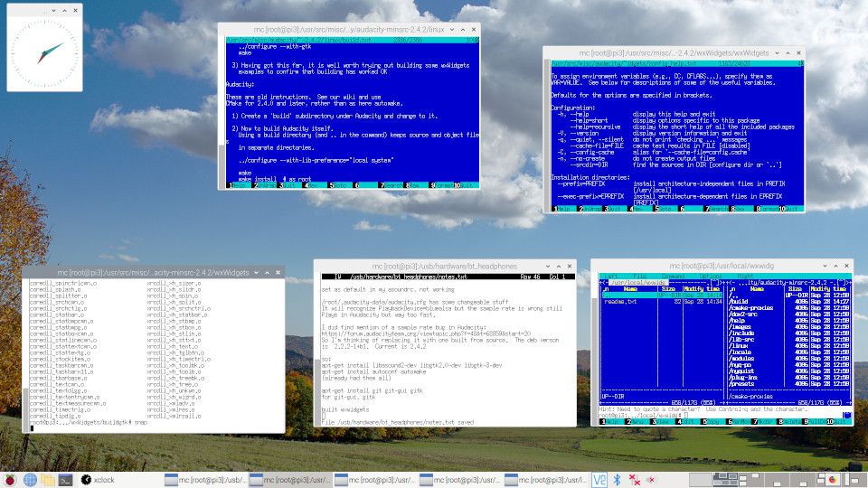Open the Command menu in Midnight Commander

[672, 277]
